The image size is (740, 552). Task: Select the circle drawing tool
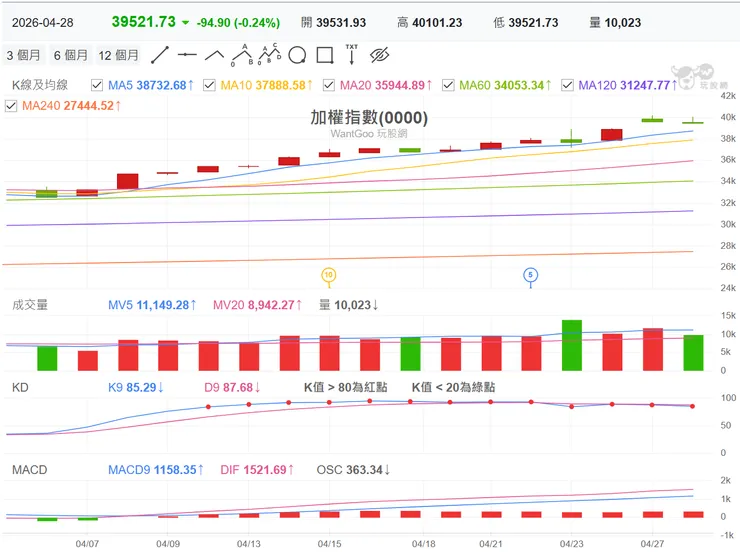[x=297, y=55]
